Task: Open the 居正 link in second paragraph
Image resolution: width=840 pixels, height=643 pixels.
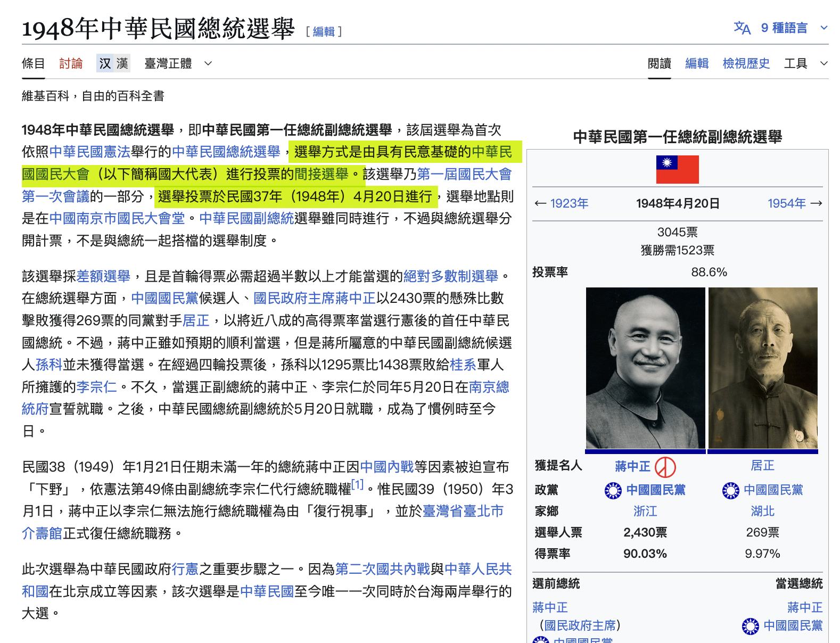Action: [x=196, y=320]
